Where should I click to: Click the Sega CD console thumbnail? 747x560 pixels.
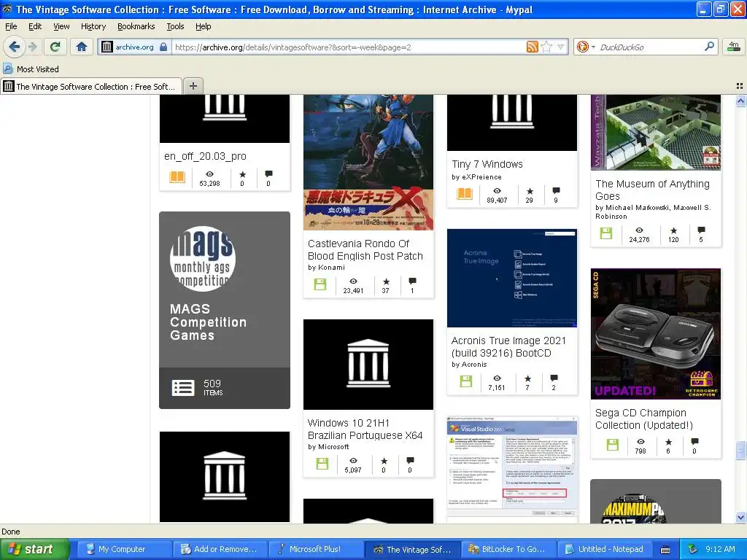coord(656,334)
